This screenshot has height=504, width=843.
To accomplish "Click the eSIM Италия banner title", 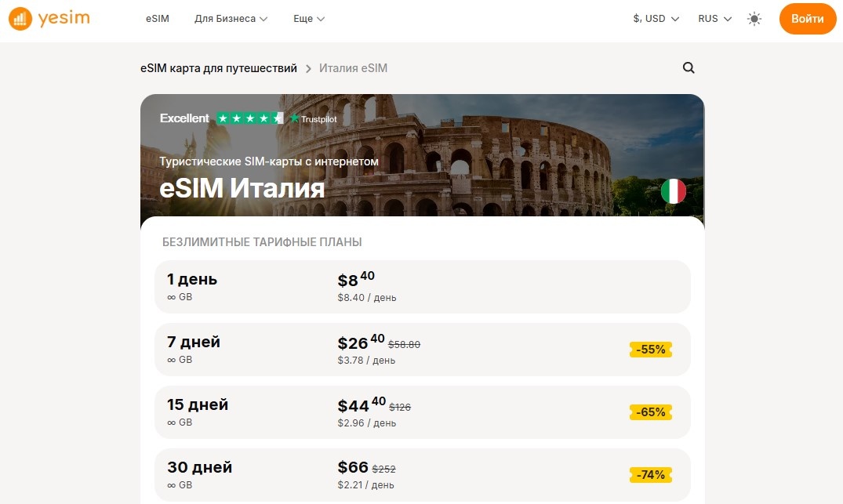I will [x=242, y=189].
